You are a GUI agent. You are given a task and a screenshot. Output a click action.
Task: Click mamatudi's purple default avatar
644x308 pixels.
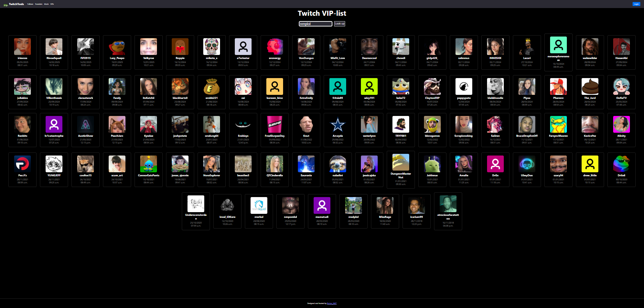click(x=322, y=205)
